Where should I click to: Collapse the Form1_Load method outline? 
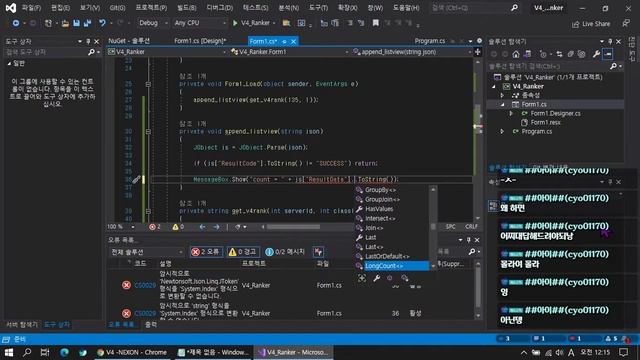tap(148, 84)
